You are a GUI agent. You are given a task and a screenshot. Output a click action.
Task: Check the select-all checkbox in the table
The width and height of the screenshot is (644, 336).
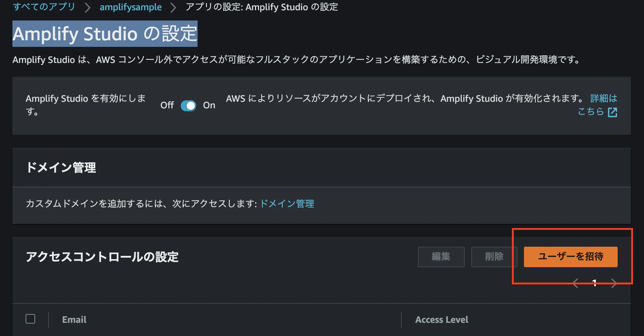31,319
